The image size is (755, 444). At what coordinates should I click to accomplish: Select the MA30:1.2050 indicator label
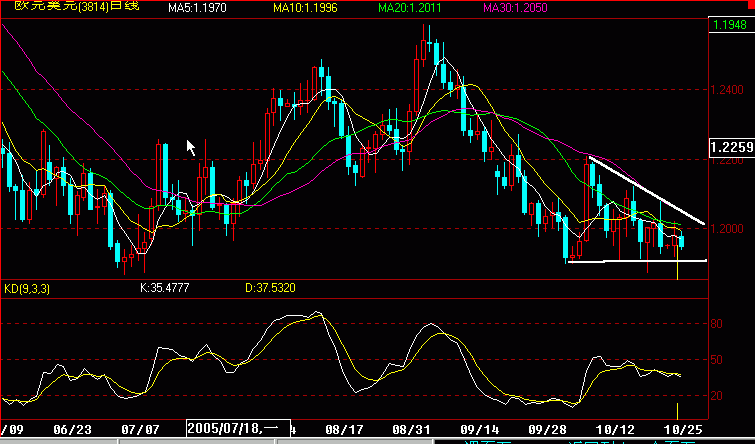click(x=515, y=8)
